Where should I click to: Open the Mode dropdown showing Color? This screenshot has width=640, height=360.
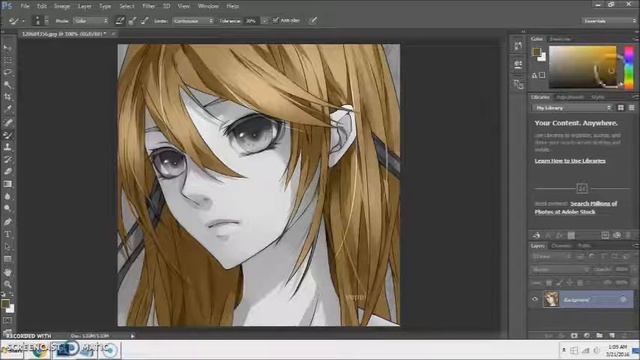pos(91,20)
